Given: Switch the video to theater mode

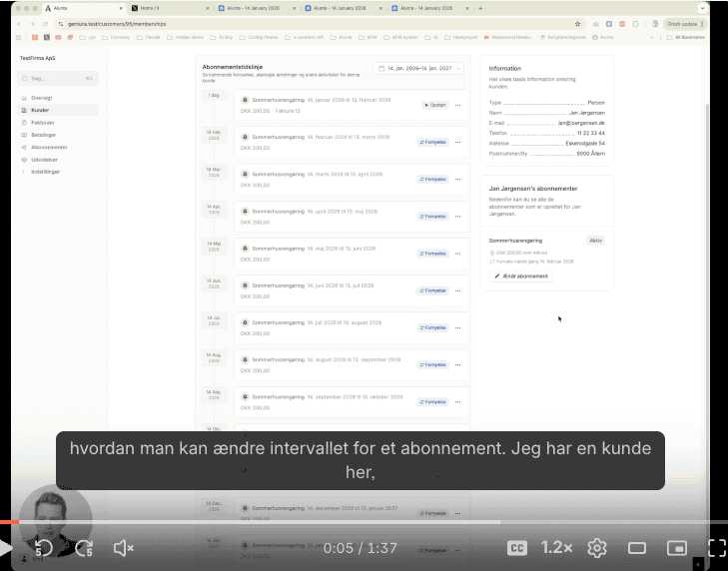Looking at the screenshot, I should click(x=637, y=548).
